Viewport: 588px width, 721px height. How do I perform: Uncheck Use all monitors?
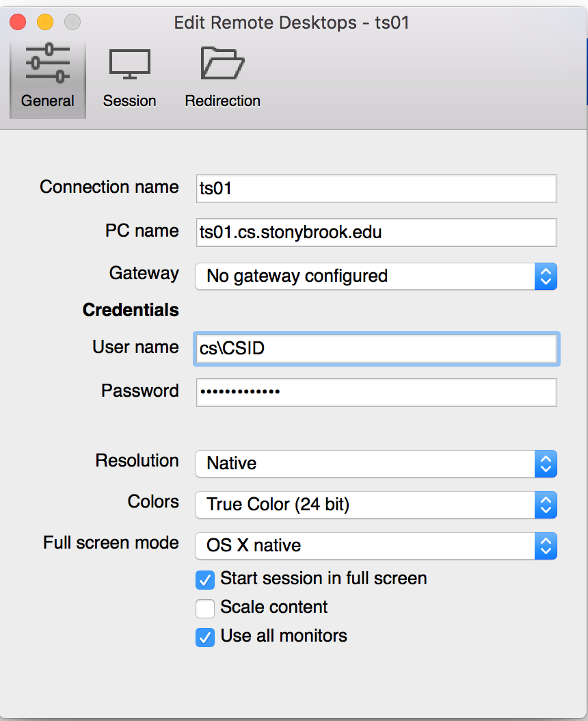(x=205, y=637)
